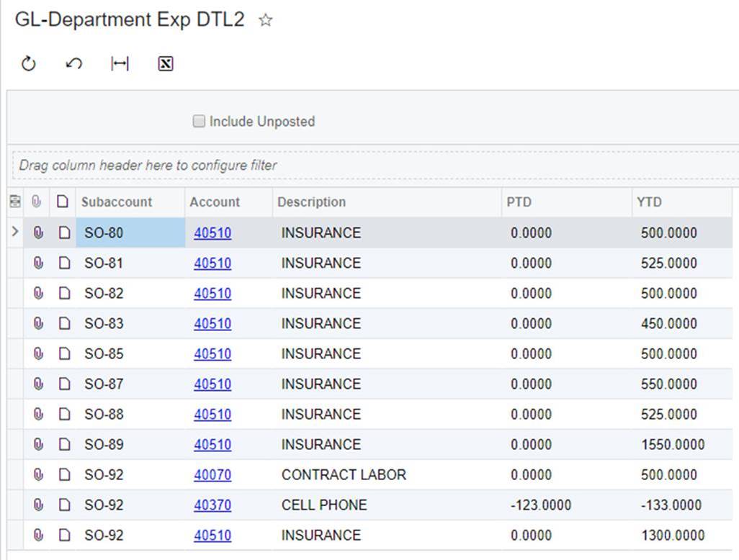Open attachments for the SO-89 row
Screen dimensions: 739x560
click(x=38, y=444)
